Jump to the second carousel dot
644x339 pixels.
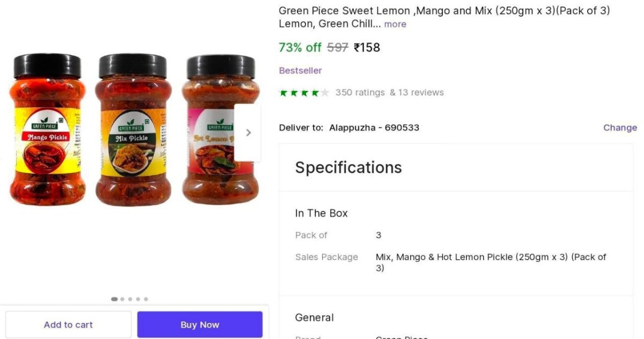click(x=122, y=299)
